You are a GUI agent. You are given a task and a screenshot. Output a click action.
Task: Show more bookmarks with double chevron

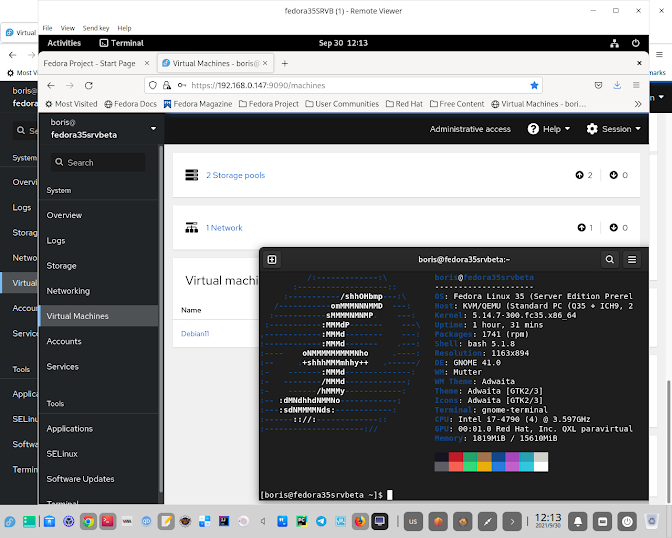tap(638, 104)
